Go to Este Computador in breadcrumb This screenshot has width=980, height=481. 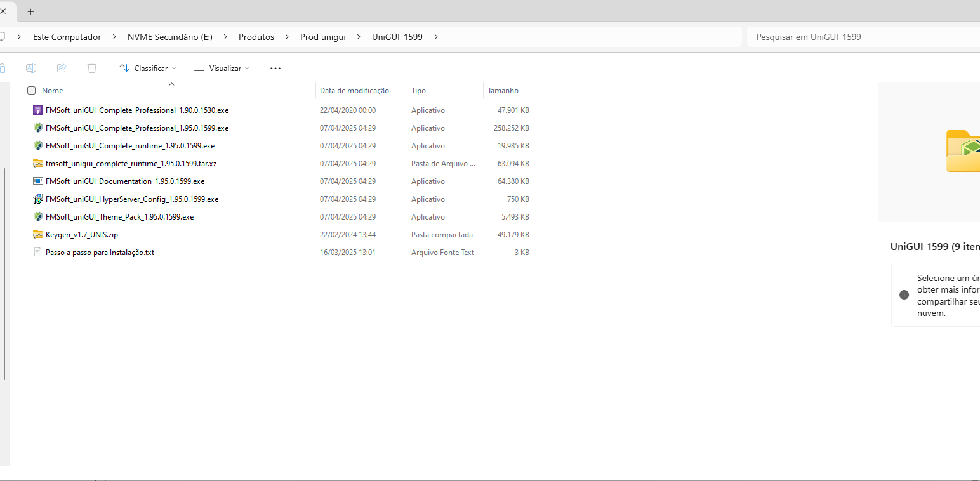67,37
